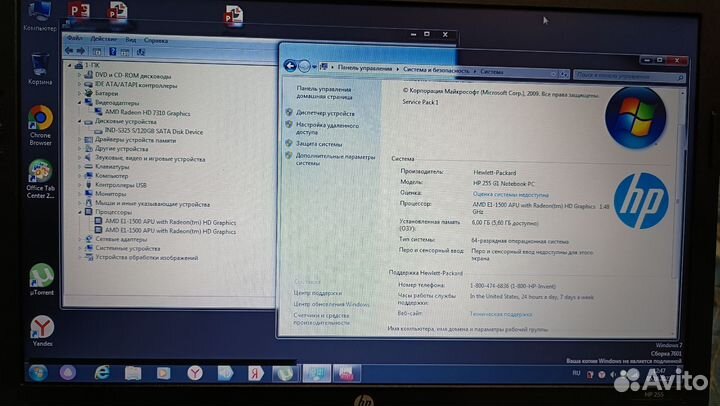The height and width of the screenshot is (406, 720).
Task: Open Chrome Browser desktop shortcut
Action: coord(40,125)
